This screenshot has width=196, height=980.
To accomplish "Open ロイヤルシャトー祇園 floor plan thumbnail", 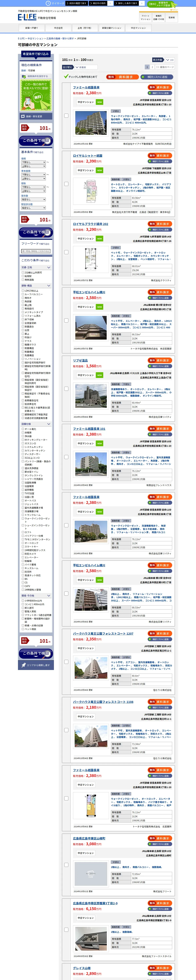I will click(x=91, y=191).
